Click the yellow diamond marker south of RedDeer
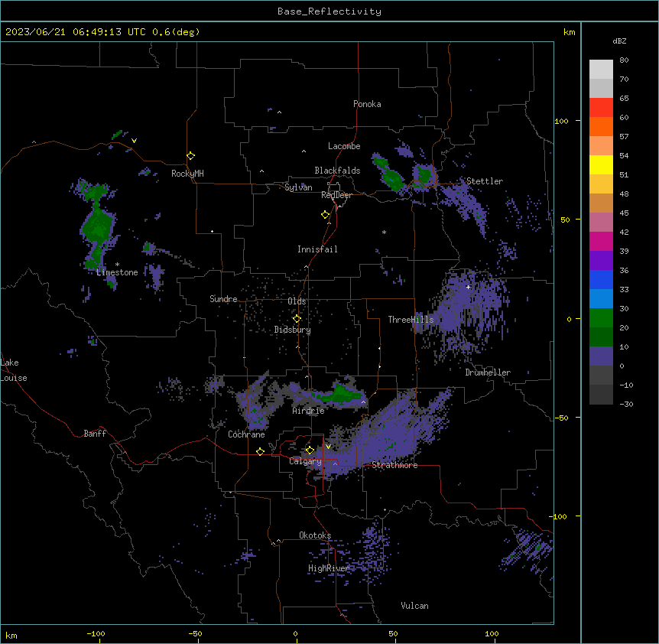The image size is (659, 644). pyautogui.click(x=325, y=215)
